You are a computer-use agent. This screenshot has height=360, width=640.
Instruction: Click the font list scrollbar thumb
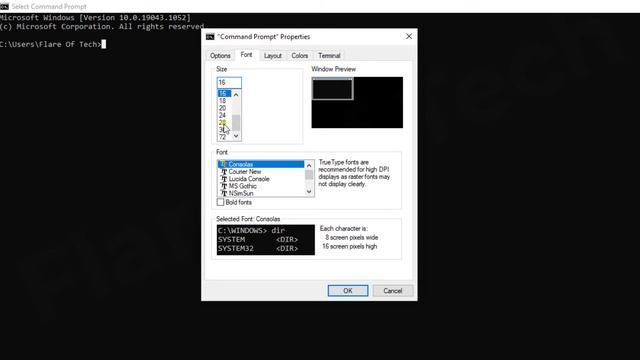309,175
